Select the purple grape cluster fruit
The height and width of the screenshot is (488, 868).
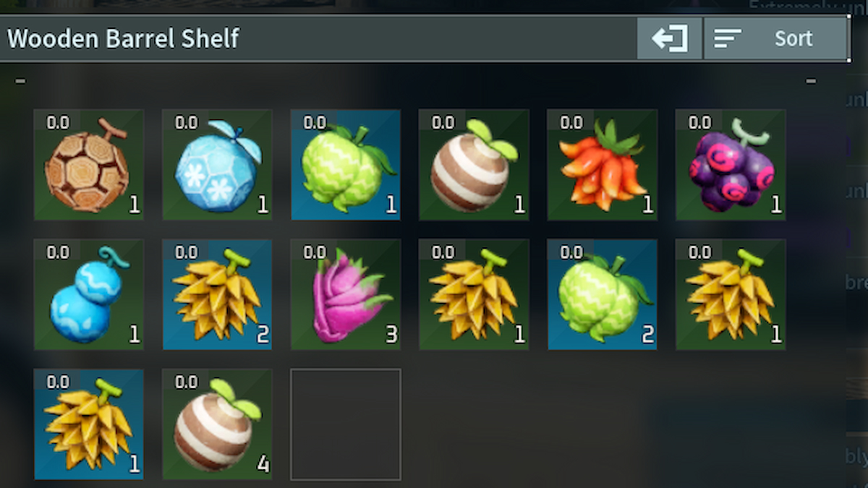[731, 164]
